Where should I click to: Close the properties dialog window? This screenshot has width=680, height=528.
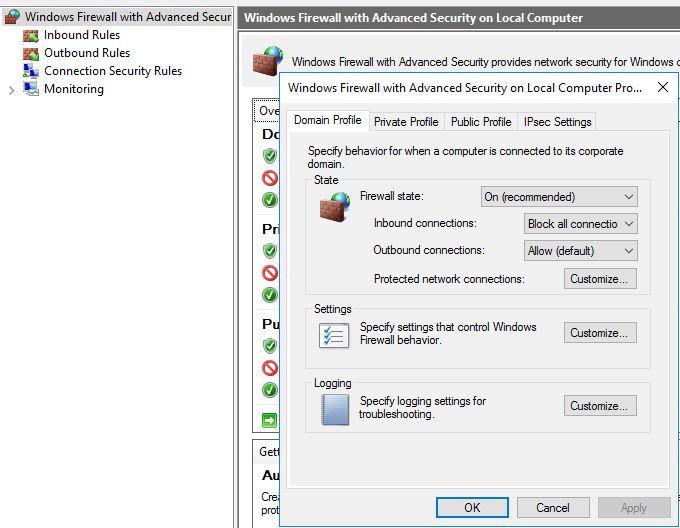tap(663, 88)
